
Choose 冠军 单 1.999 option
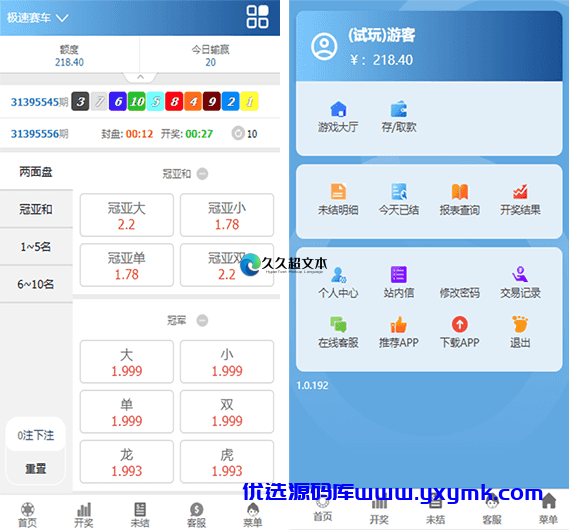[x=127, y=412]
